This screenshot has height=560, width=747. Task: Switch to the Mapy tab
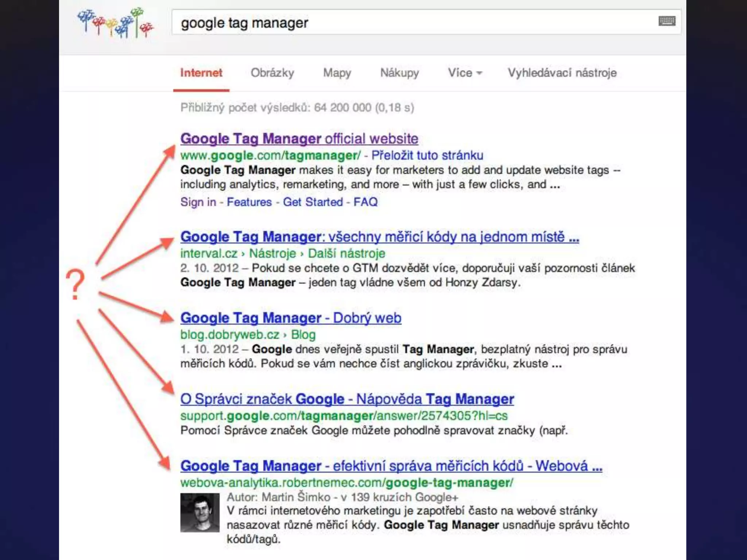tap(337, 73)
